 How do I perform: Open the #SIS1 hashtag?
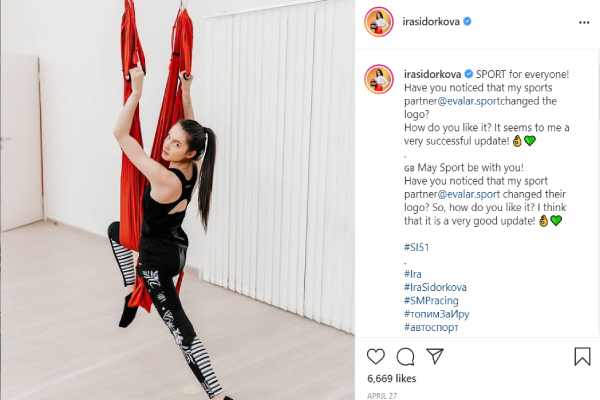[x=417, y=247]
